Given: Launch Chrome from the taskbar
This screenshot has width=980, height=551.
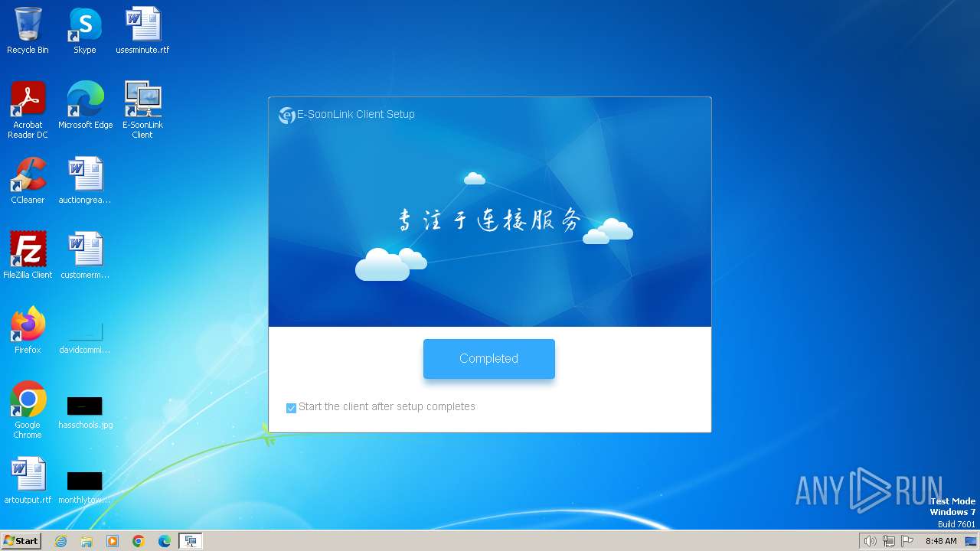Looking at the screenshot, I should tap(139, 541).
